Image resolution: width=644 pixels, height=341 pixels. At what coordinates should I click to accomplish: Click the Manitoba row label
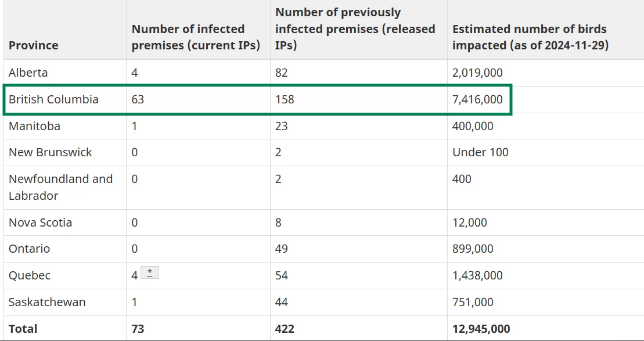[x=34, y=125]
